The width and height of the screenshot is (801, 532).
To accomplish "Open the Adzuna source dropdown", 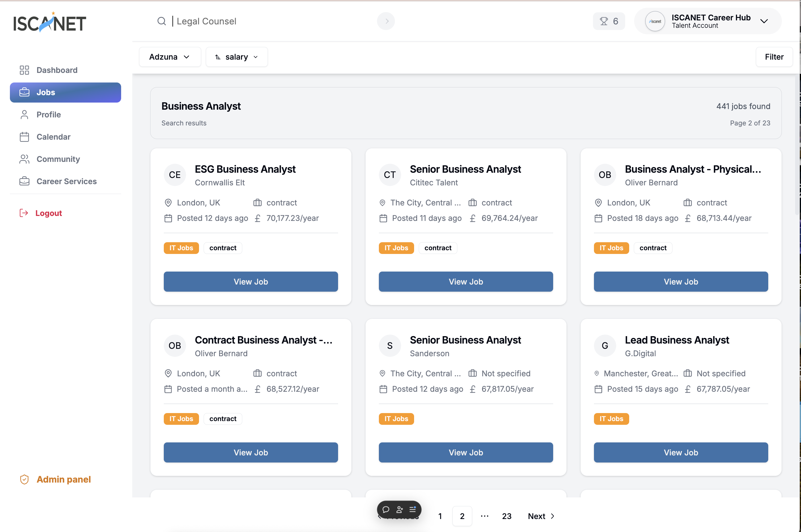I will click(169, 57).
